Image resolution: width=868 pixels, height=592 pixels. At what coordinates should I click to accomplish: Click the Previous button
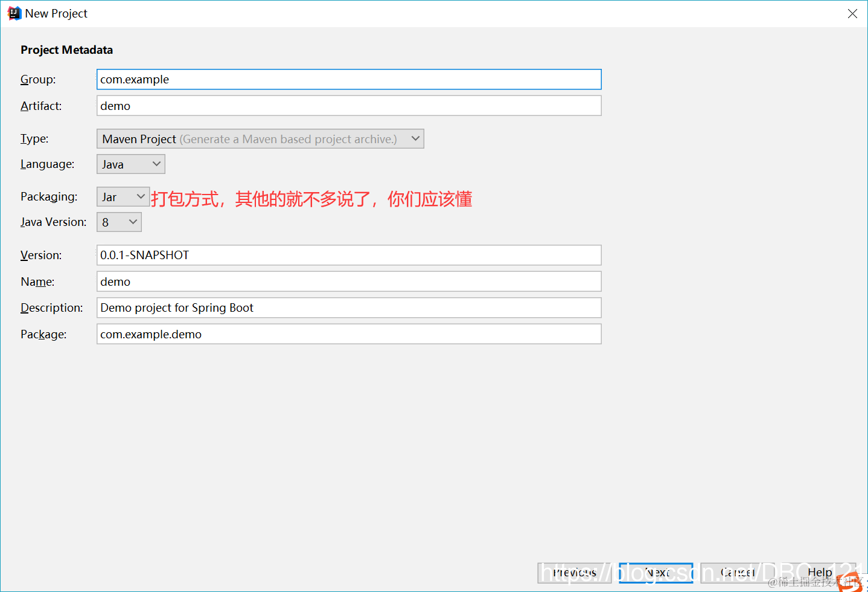point(575,573)
